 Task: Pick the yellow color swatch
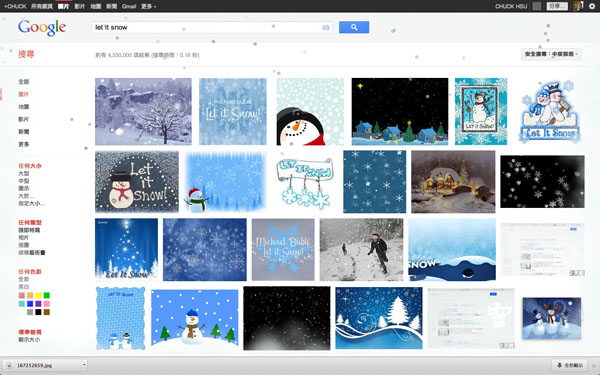click(38, 295)
